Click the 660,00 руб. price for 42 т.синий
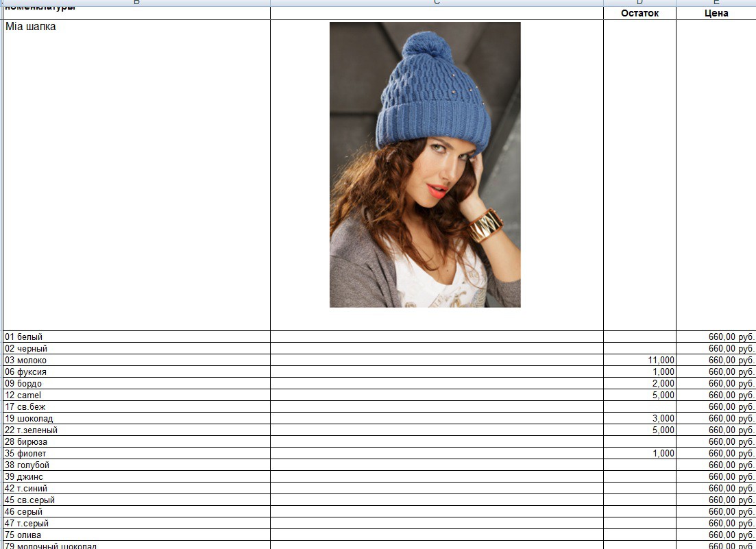The height and width of the screenshot is (549, 756). (x=731, y=488)
